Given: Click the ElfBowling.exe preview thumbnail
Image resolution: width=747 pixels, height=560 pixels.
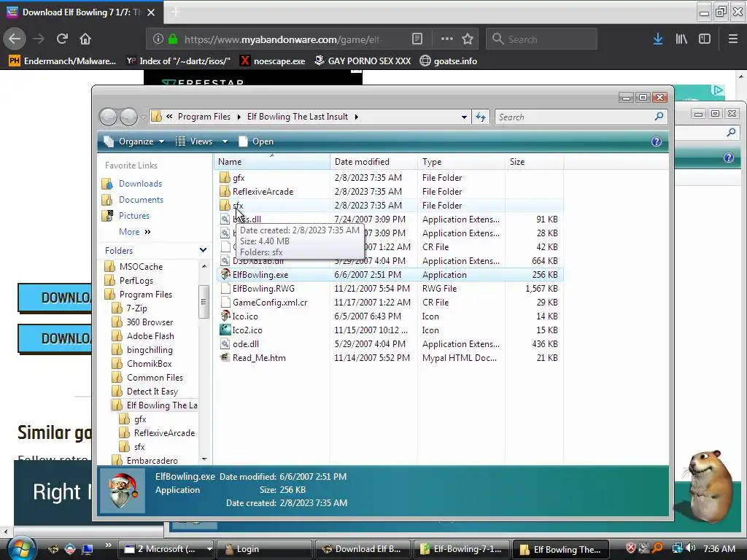Looking at the screenshot, I should [123, 491].
